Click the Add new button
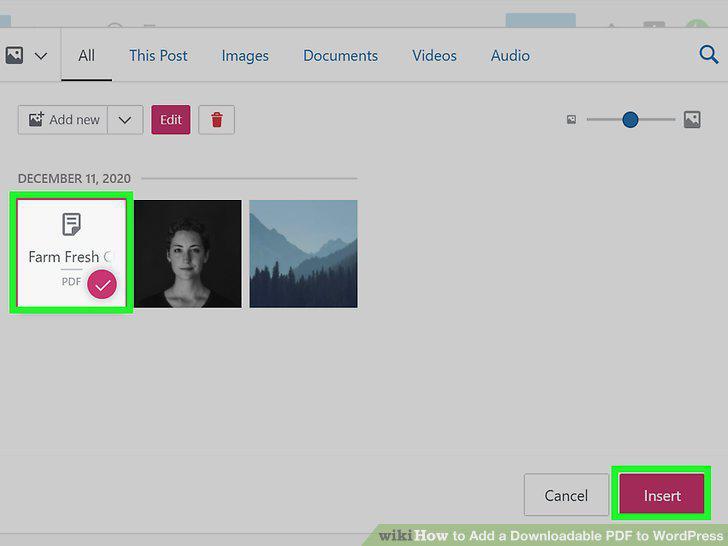The width and height of the screenshot is (728, 546). point(63,120)
